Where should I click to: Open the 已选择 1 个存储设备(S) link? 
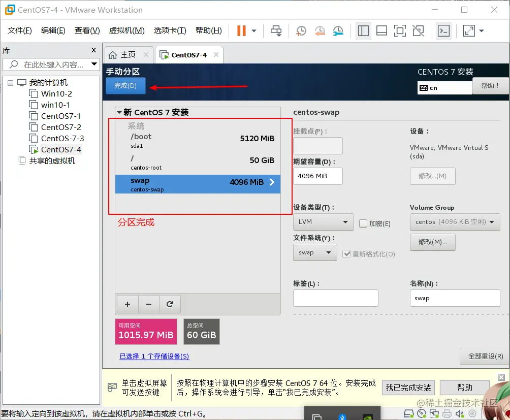[154, 357]
